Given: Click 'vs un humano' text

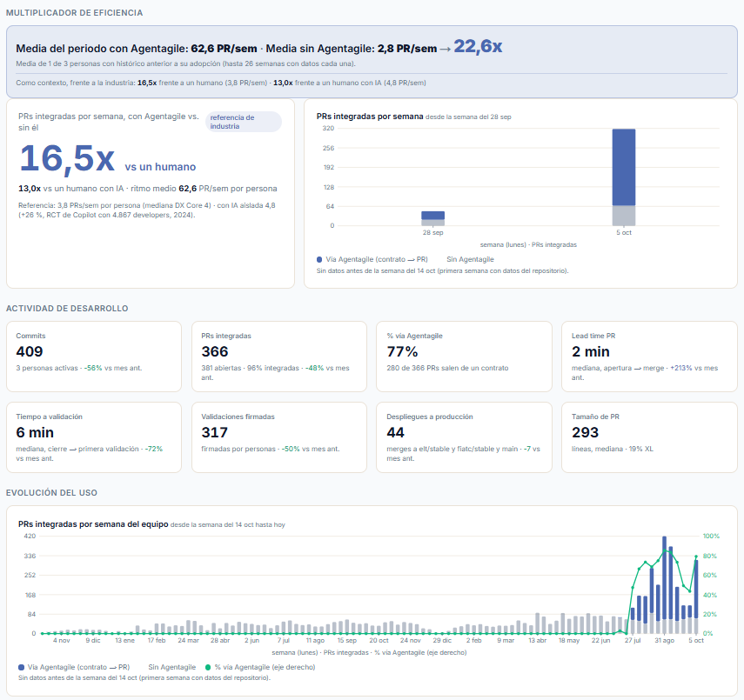Looking at the screenshot, I should pyautogui.click(x=160, y=167).
